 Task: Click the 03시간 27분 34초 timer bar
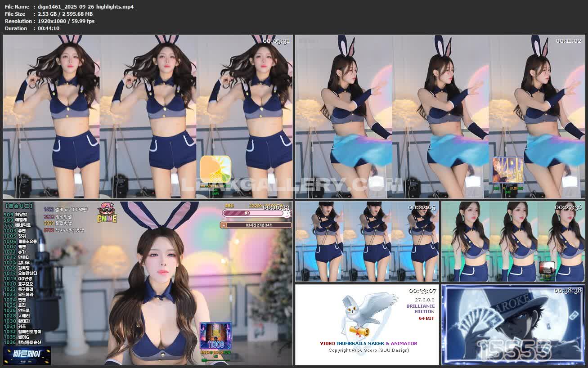click(x=256, y=225)
